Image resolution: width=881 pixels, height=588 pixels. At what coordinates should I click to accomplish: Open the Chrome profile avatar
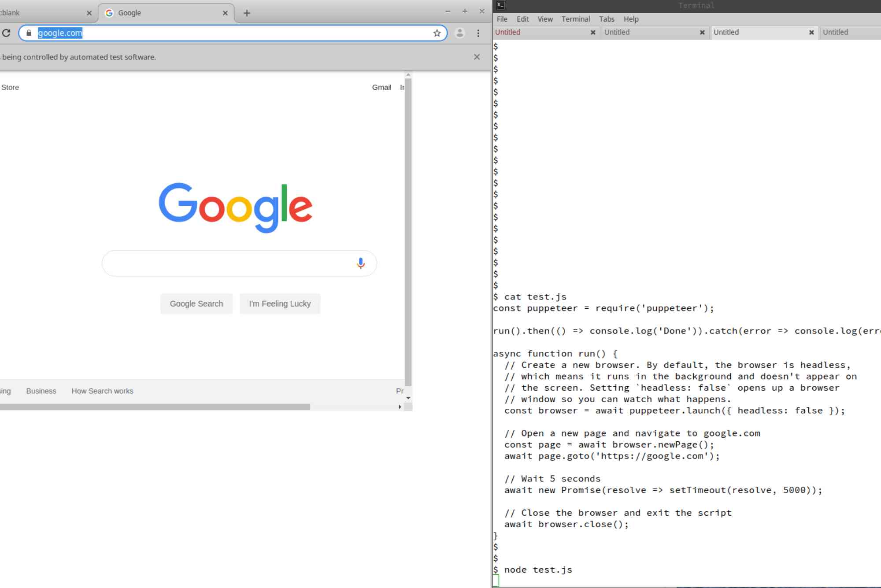(459, 33)
